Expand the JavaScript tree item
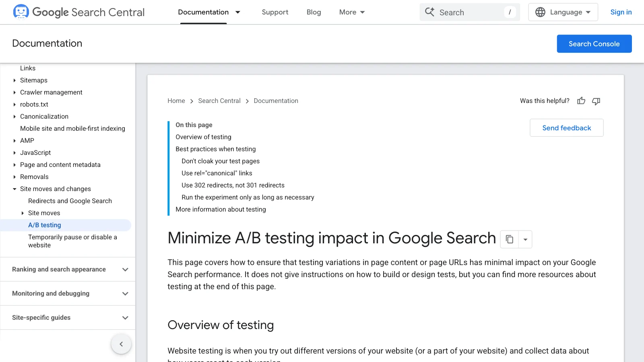 [14, 153]
